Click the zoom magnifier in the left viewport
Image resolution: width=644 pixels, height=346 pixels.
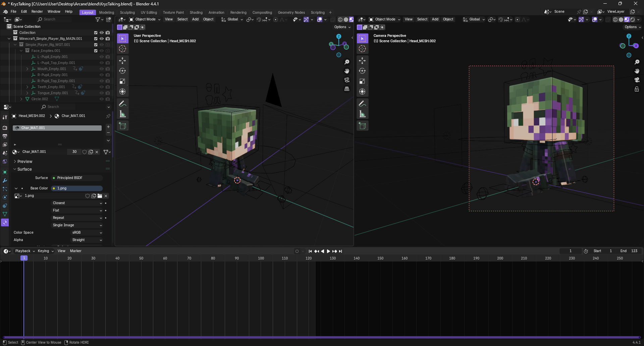coord(347,62)
